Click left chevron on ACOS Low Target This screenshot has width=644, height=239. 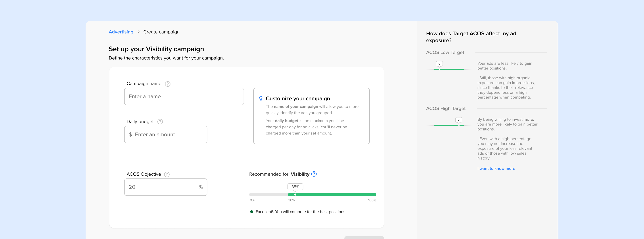tap(439, 64)
